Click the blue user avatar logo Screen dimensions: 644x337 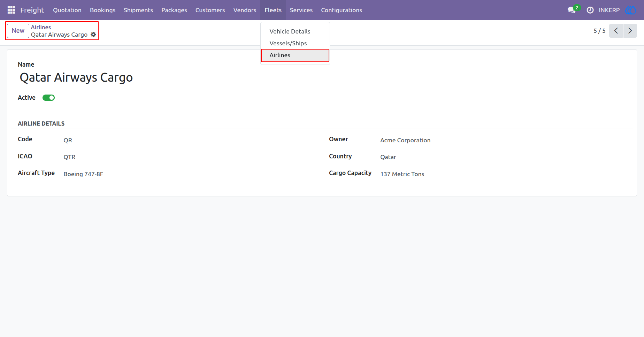coord(631,10)
